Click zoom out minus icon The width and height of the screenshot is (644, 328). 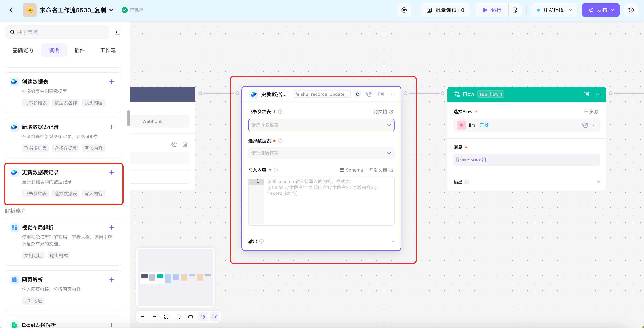tap(142, 317)
